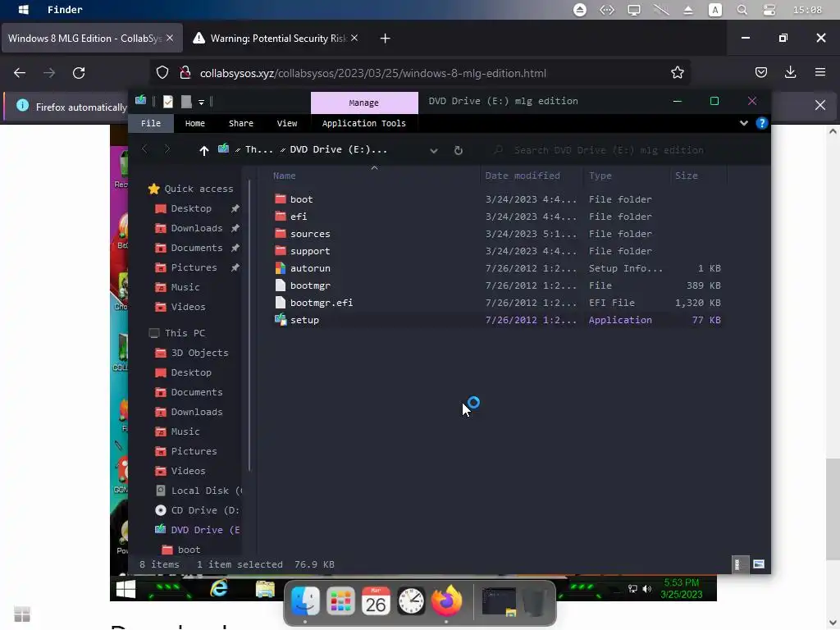This screenshot has height=630, width=840.
Task: Select 3D Objects in sidebar
Action: 192,353
